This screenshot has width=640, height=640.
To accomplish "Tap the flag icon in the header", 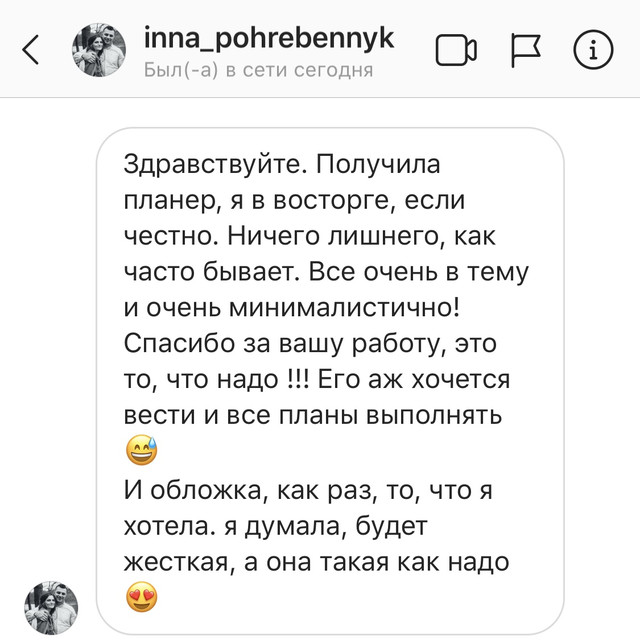I will [x=526, y=50].
